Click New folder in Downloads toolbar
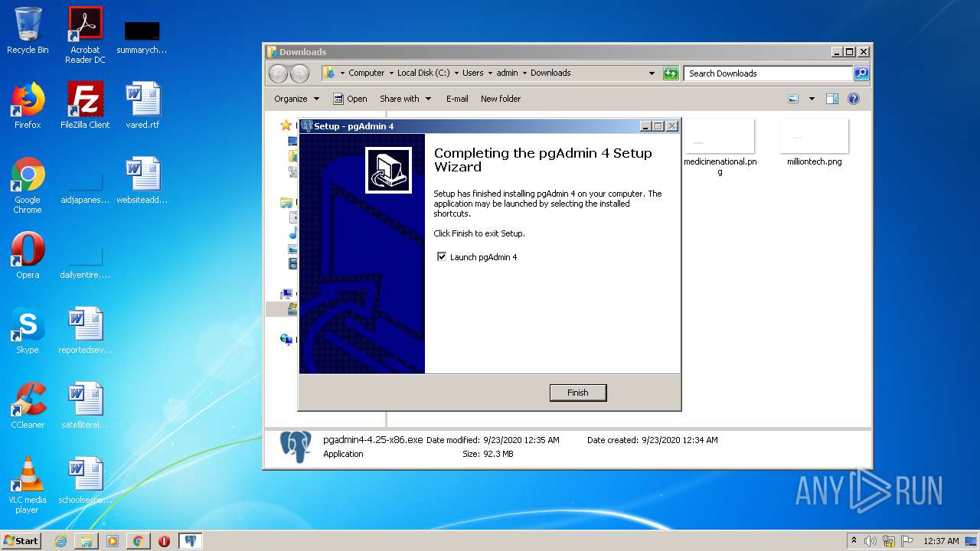 501,99
